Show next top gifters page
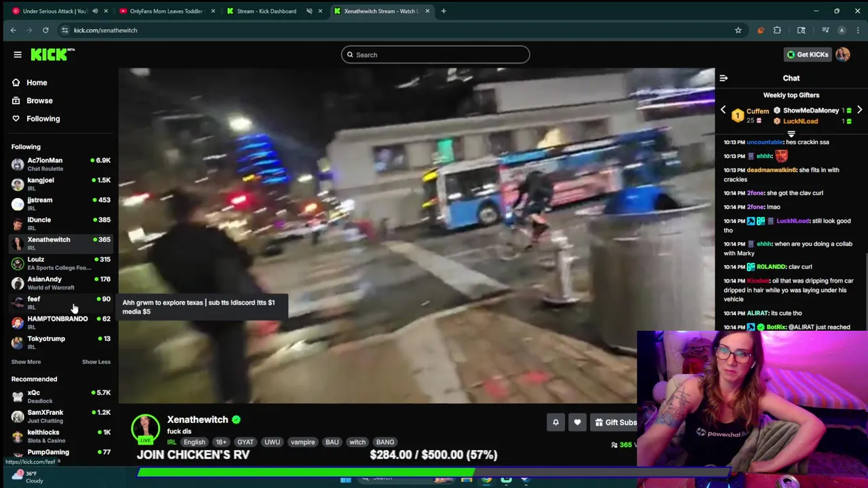Image resolution: width=868 pixels, height=488 pixels. [x=859, y=110]
